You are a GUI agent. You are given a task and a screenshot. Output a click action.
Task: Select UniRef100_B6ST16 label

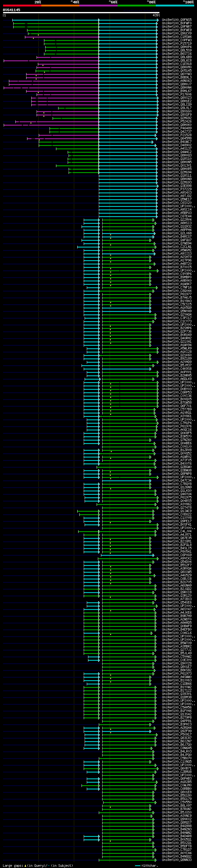[176, 54]
